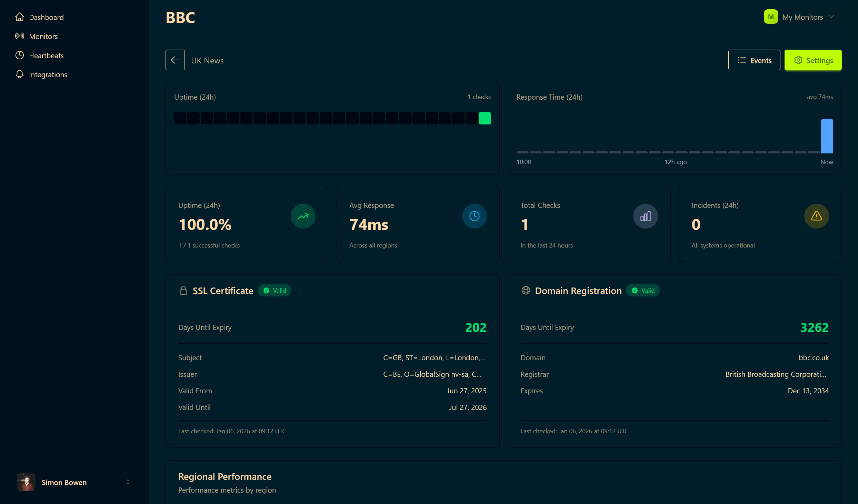Image resolution: width=858 pixels, height=504 pixels.
Task: Click the Total Checks bar chart icon
Action: tap(645, 216)
